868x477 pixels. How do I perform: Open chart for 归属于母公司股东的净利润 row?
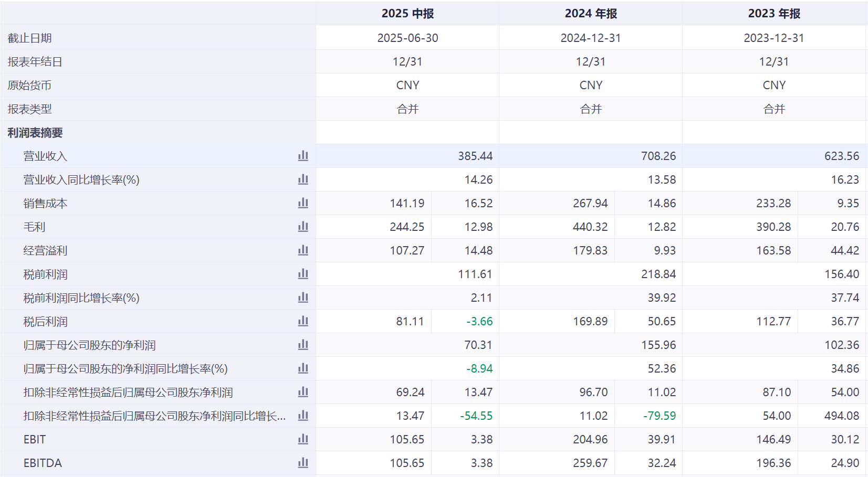(303, 345)
